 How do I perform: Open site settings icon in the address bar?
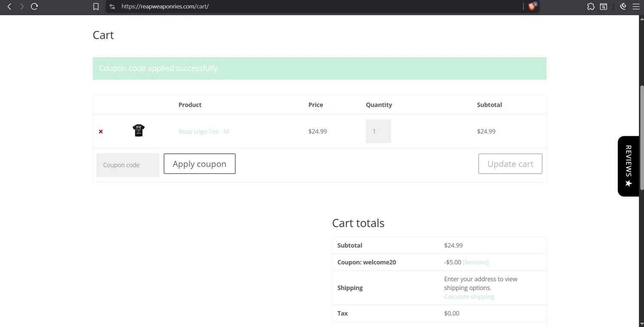(x=112, y=6)
